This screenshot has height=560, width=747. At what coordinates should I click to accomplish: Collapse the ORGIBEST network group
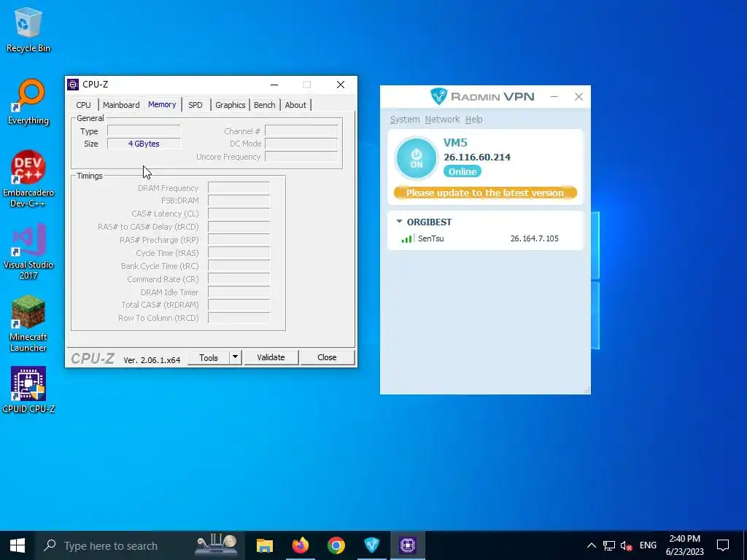tap(399, 222)
